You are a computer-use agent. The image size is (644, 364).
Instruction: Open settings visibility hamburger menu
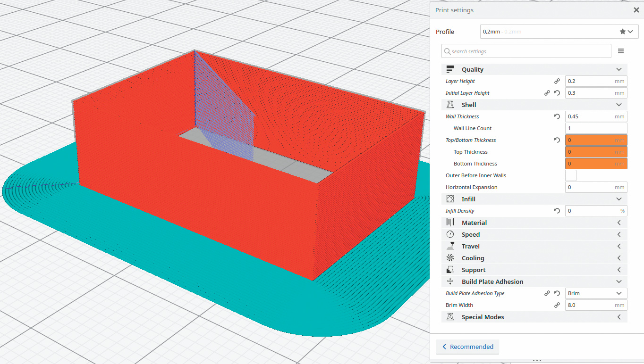tap(621, 51)
